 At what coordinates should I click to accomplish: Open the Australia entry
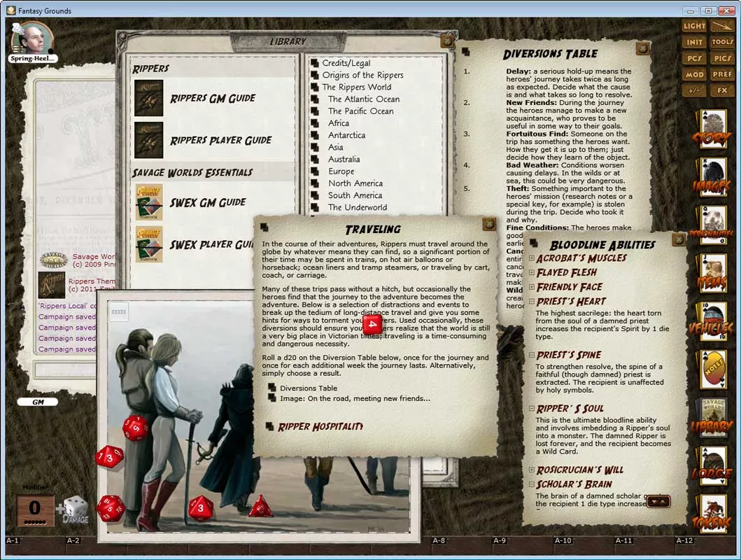(x=336, y=160)
